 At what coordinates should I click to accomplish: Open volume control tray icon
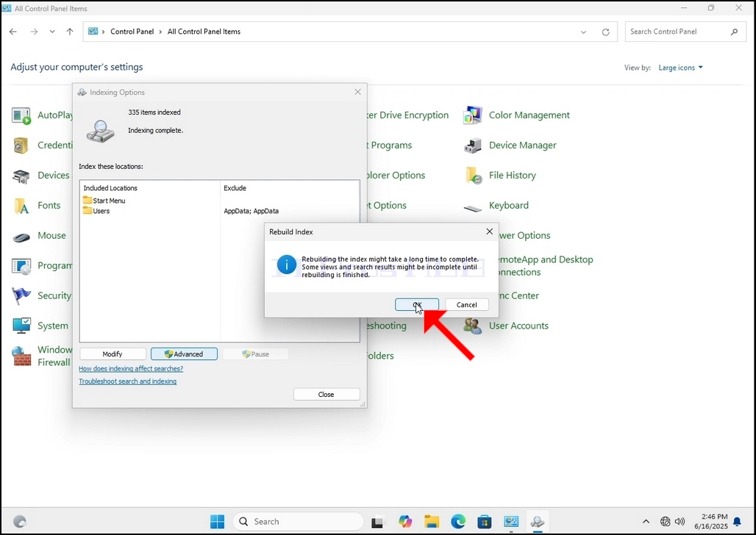click(680, 522)
